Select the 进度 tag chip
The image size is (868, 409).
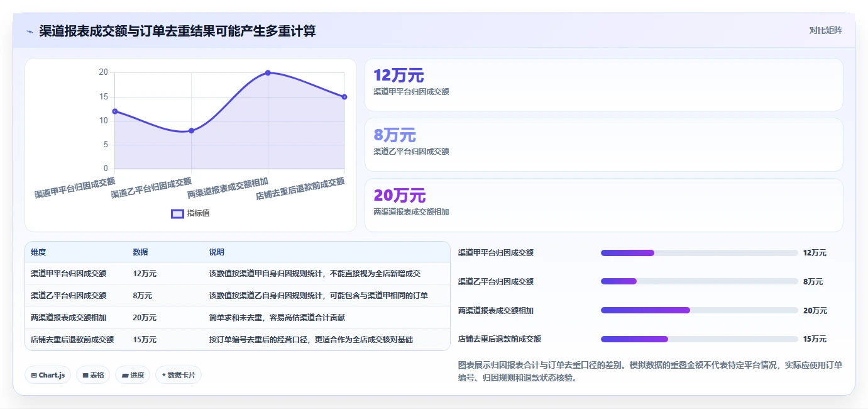(x=133, y=375)
